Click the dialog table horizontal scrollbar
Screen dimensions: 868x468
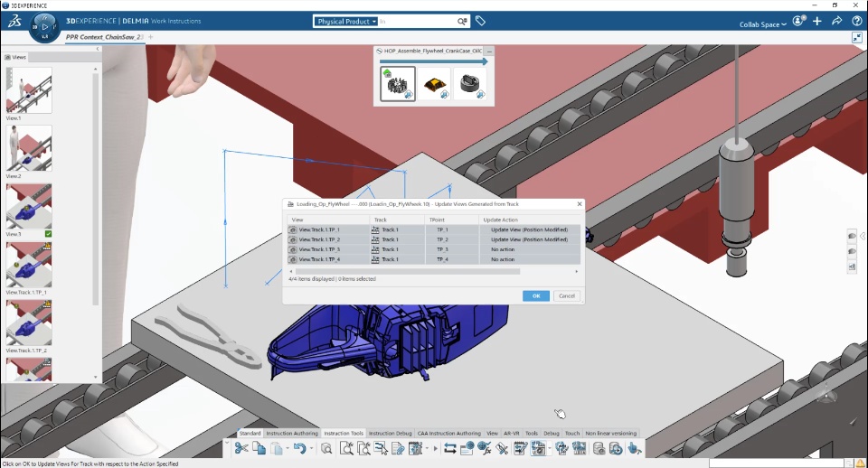click(x=408, y=272)
